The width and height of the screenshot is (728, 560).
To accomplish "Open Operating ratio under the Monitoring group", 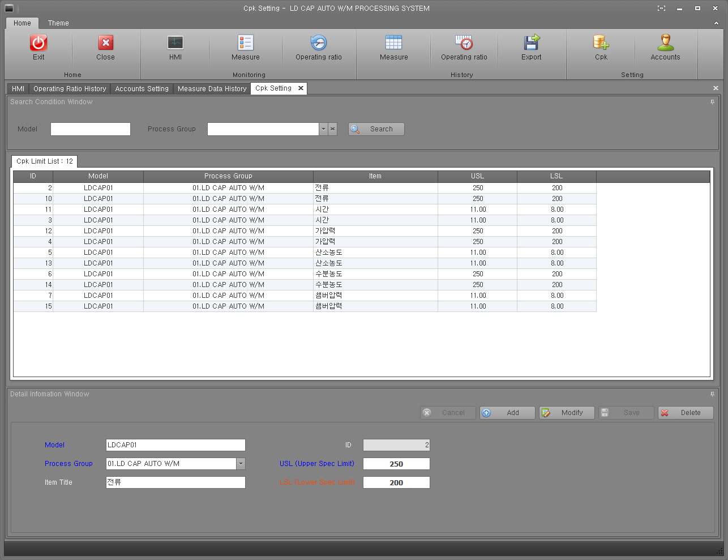I will point(319,43).
